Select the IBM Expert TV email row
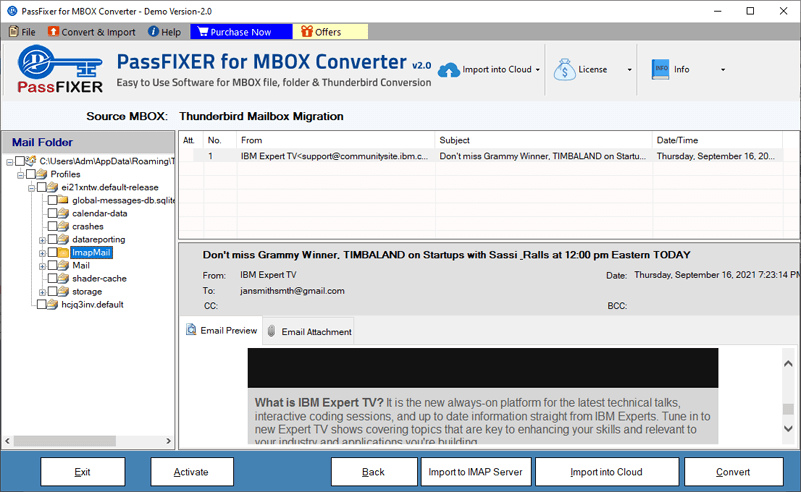 (x=480, y=156)
